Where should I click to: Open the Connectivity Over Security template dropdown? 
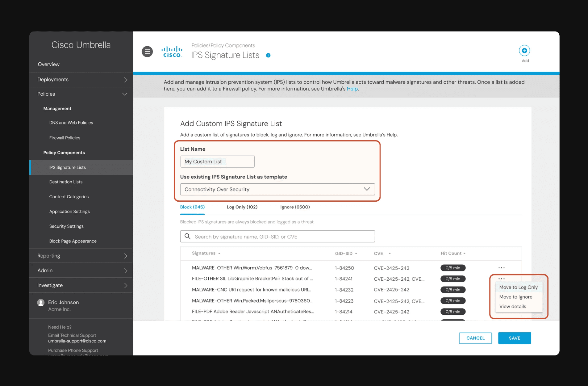(x=277, y=189)
